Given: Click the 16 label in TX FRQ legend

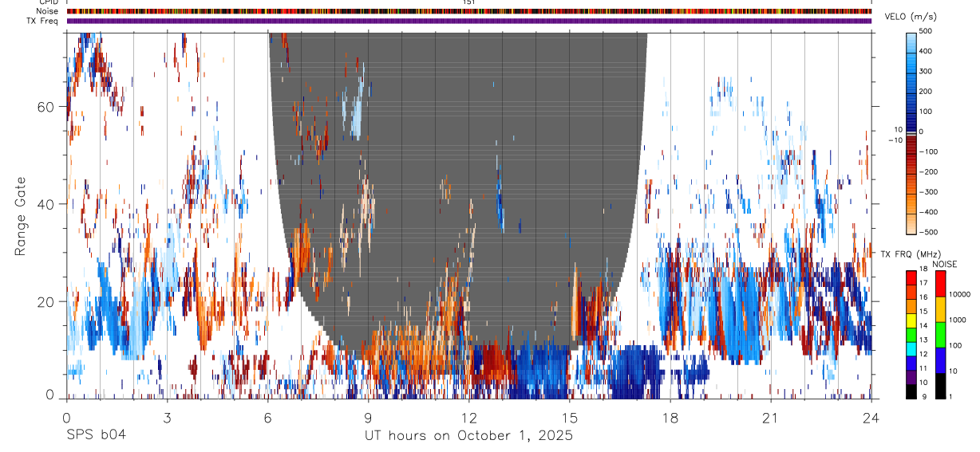Looking at the screenshot, I should coord(924,298).
